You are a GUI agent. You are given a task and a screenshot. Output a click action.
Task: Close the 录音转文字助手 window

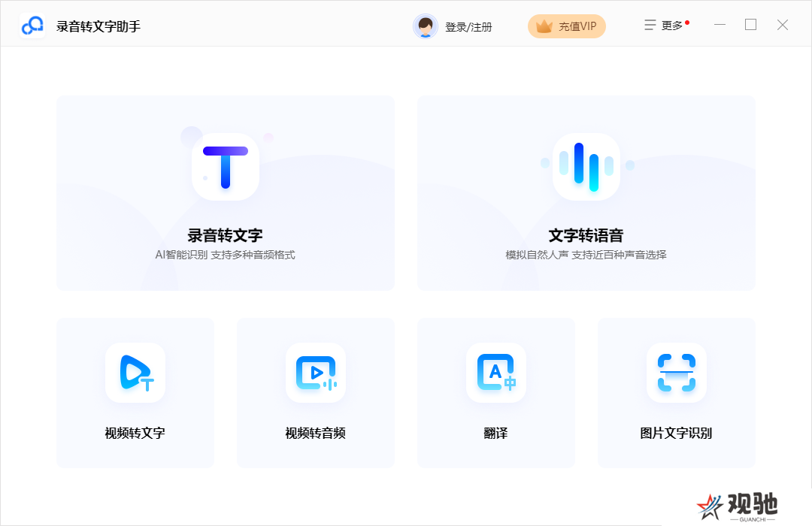[783, 25]
